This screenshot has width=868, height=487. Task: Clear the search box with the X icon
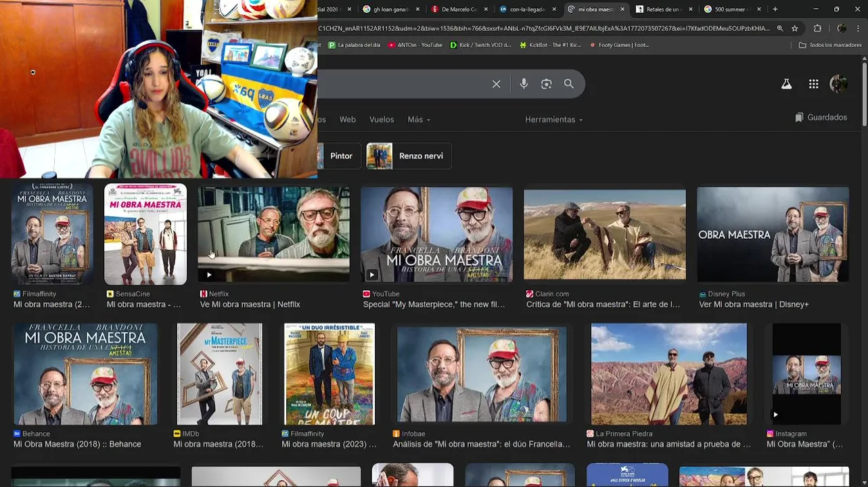point(496,84)
